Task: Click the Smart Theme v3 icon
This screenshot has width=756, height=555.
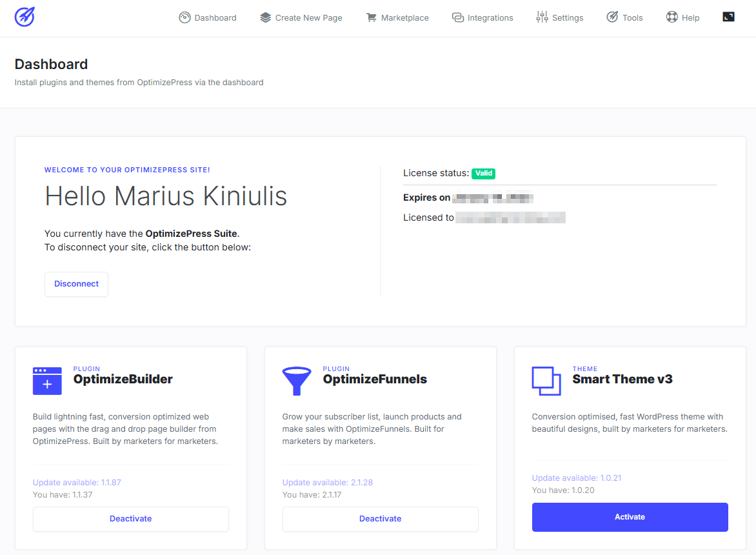Action: (x=546, y=381)
